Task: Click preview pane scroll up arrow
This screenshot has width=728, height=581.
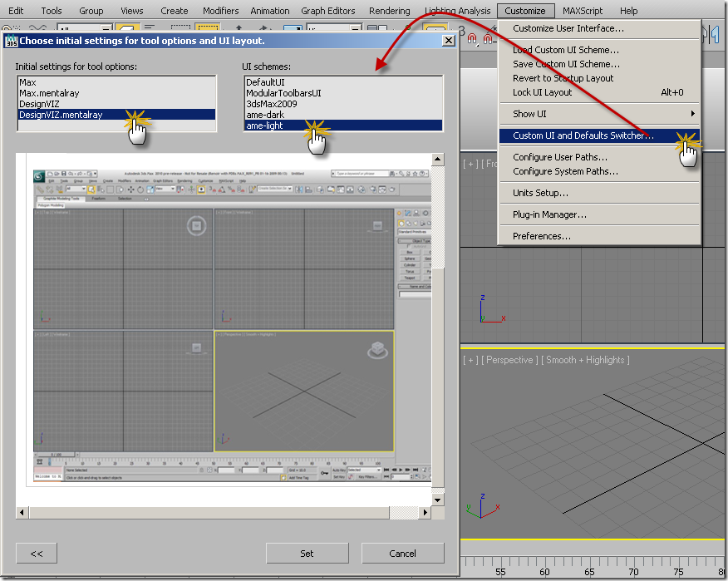Action: 437,160
